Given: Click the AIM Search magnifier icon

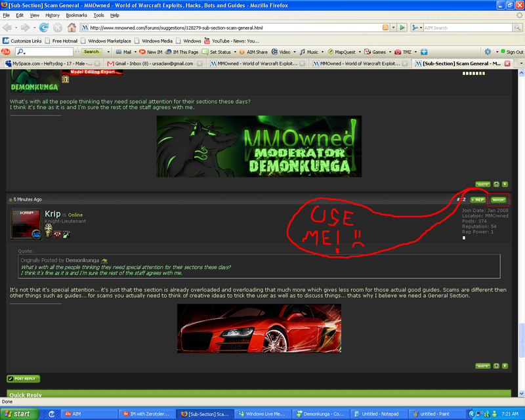Looking at the screenshot, I should (517, 28).
